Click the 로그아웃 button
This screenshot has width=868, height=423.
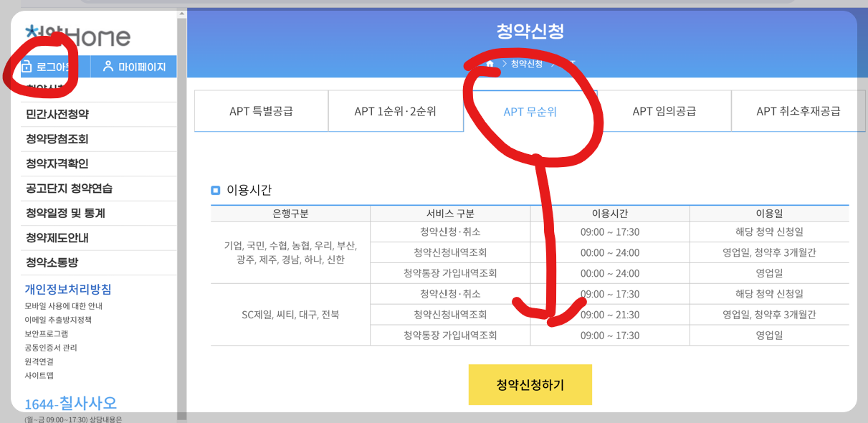(56, 67)
